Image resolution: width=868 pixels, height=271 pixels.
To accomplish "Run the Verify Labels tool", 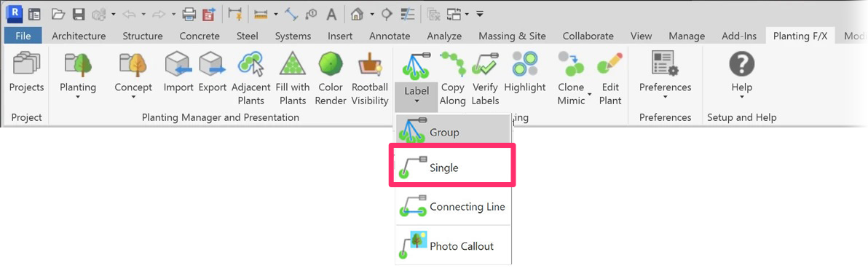I will coord(486,79).
